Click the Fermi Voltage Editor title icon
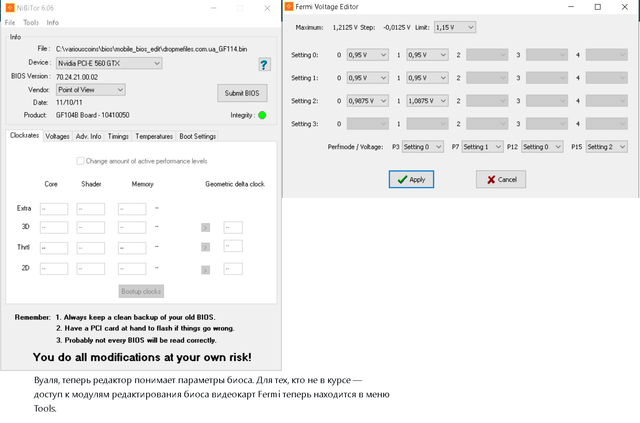 point(289,7)
